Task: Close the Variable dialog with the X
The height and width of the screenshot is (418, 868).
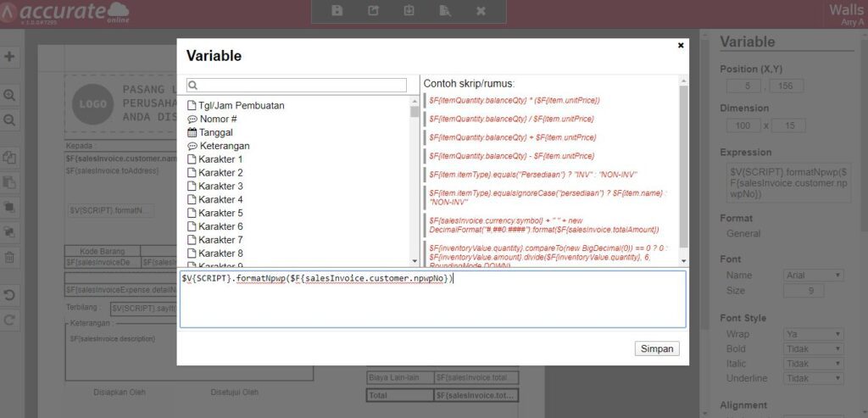Action: pyautogui.click(x=681, y=46)
